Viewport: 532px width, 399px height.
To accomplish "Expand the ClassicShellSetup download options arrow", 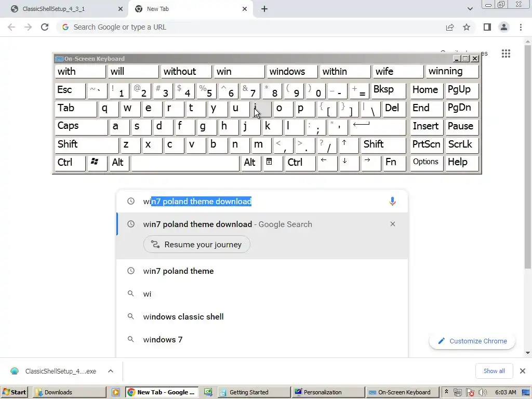I will [111, 371].
